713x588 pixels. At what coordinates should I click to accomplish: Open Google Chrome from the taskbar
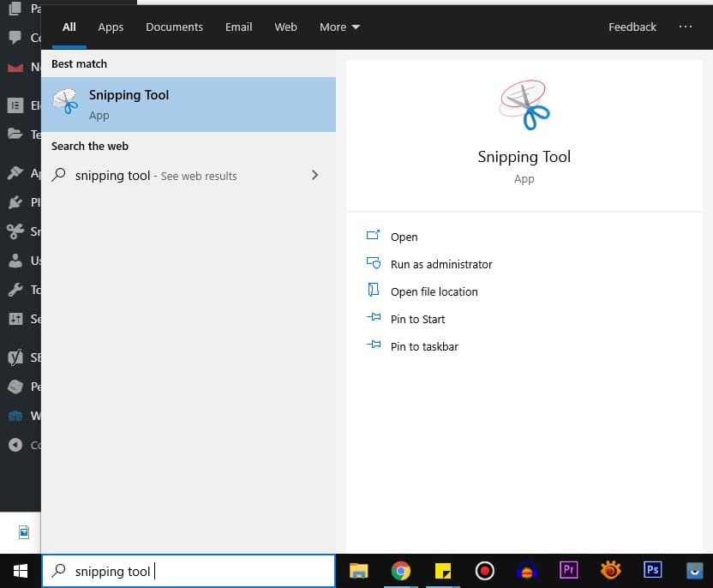coord(400,571)
